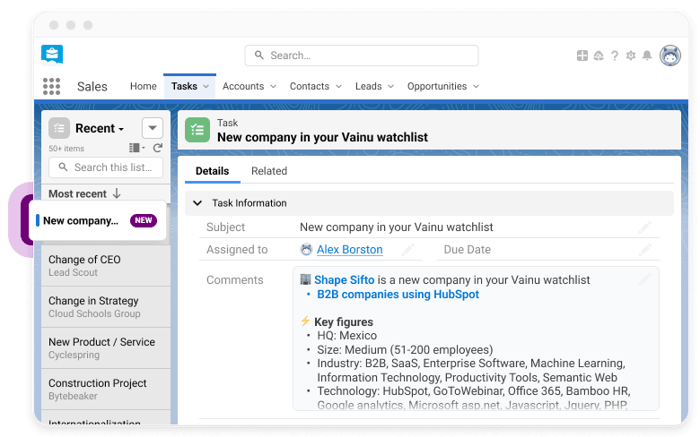700x437 pixels.
Task: Click the global actions plus icon
Action: click(582, 56)
